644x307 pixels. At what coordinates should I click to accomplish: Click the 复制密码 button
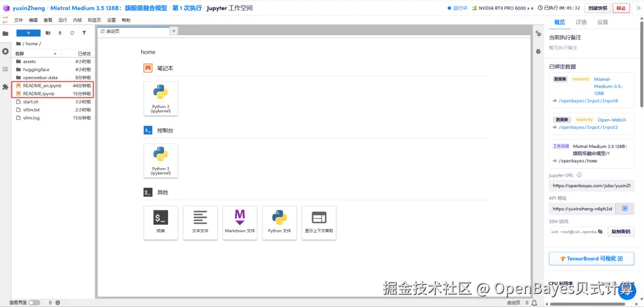tap(621, 231)
